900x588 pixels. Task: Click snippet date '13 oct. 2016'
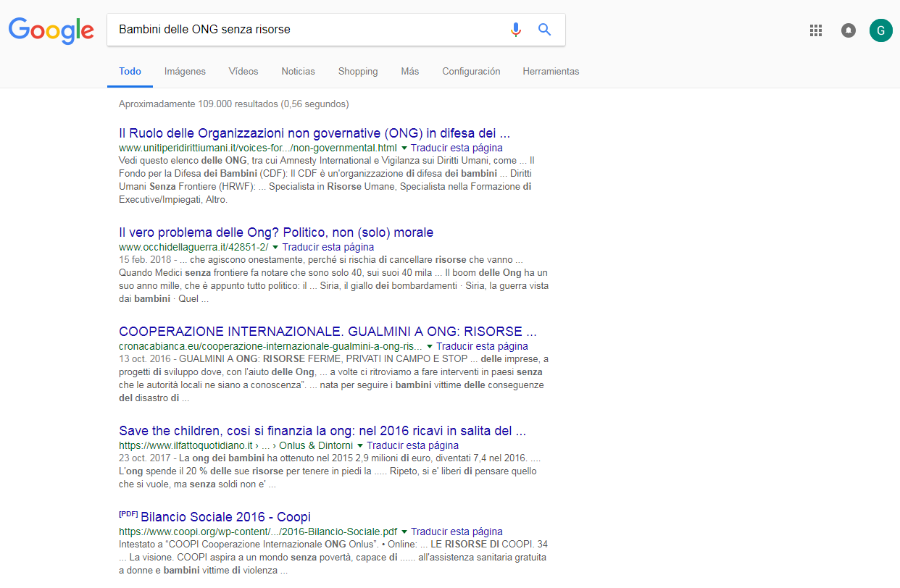145,359
